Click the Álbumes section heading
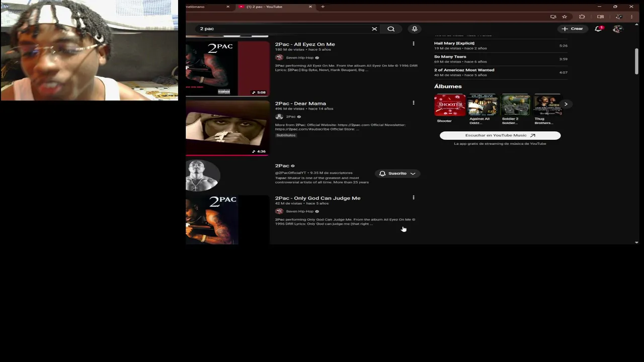The height and width of the screenshot is (362, 644). (x=448, y=86)
